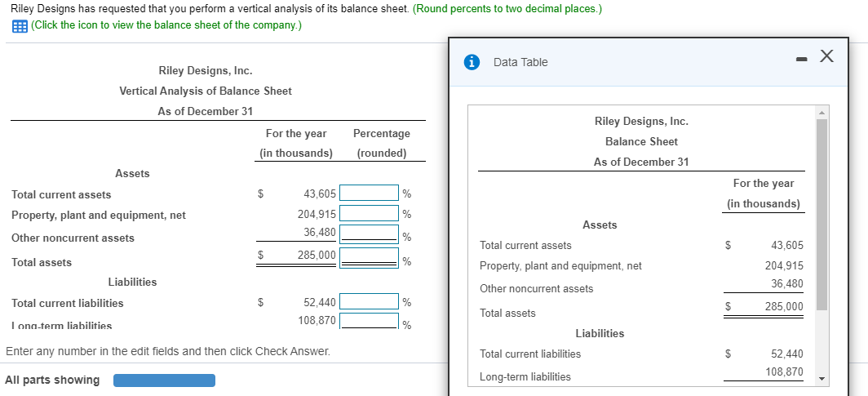This screenshot has width=868, height=396.
Task: Select the Total assets percentage field
Action: click(x=370, y=257)
